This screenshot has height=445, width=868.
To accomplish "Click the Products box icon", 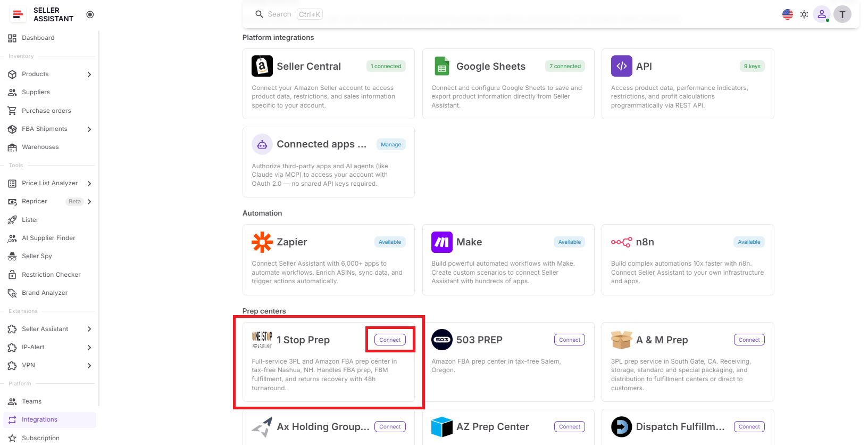I will [12, 75].
